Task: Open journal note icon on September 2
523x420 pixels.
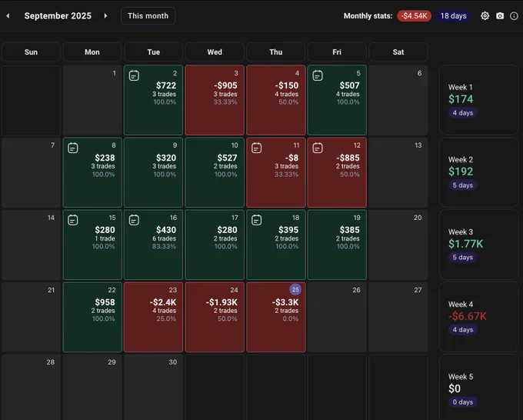Action: click(134, 75)
